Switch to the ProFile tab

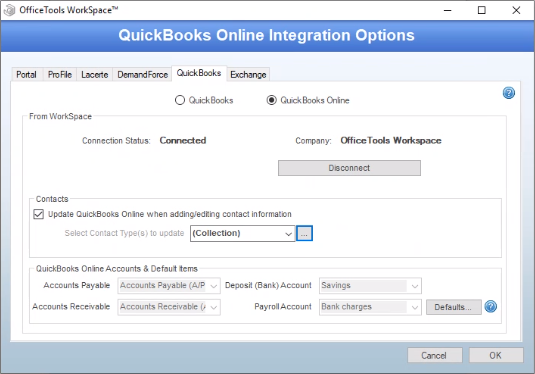tap(60, 74)
